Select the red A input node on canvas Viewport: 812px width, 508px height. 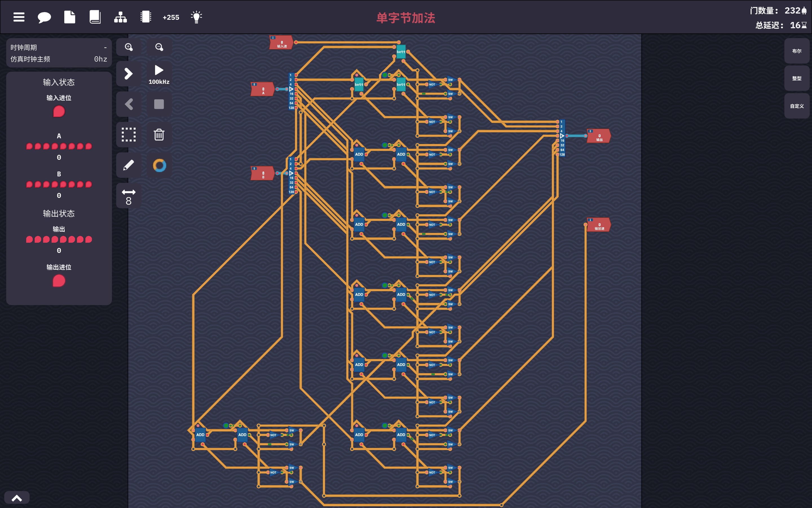click(x=263, y=89)
